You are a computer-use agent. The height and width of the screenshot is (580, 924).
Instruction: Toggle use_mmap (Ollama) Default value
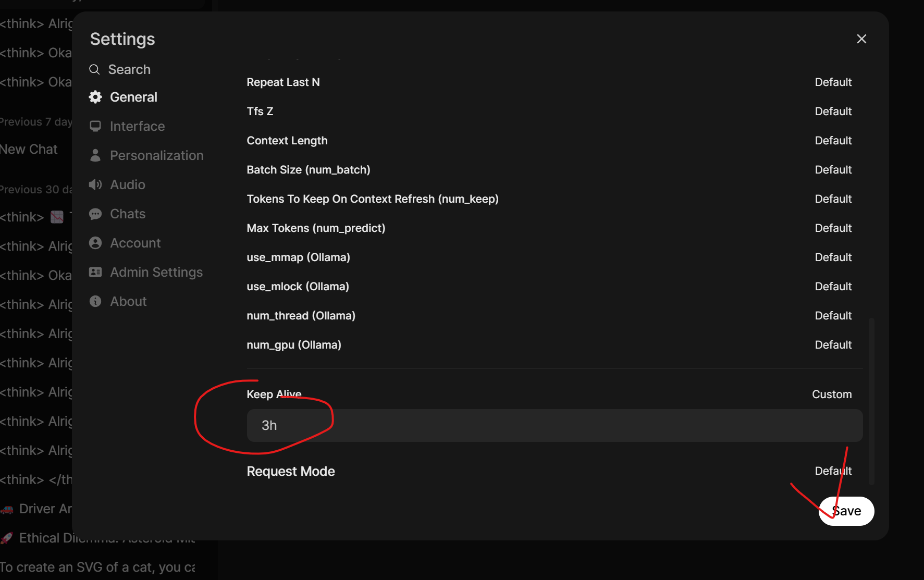click(833, 257)
